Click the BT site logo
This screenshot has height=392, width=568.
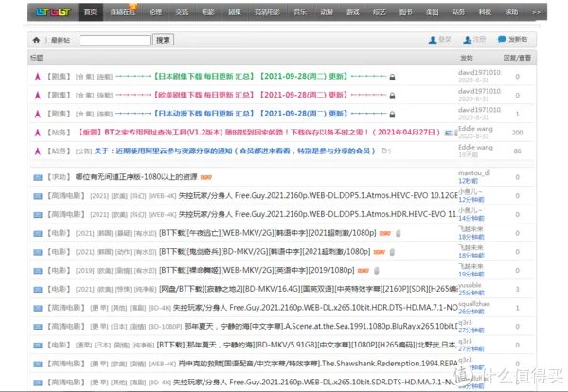[53, 12]
